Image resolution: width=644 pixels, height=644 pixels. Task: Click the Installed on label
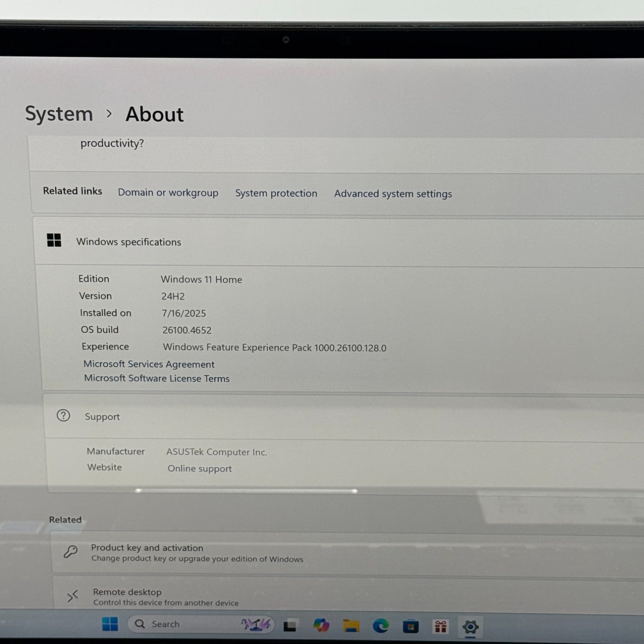[106, 313]
